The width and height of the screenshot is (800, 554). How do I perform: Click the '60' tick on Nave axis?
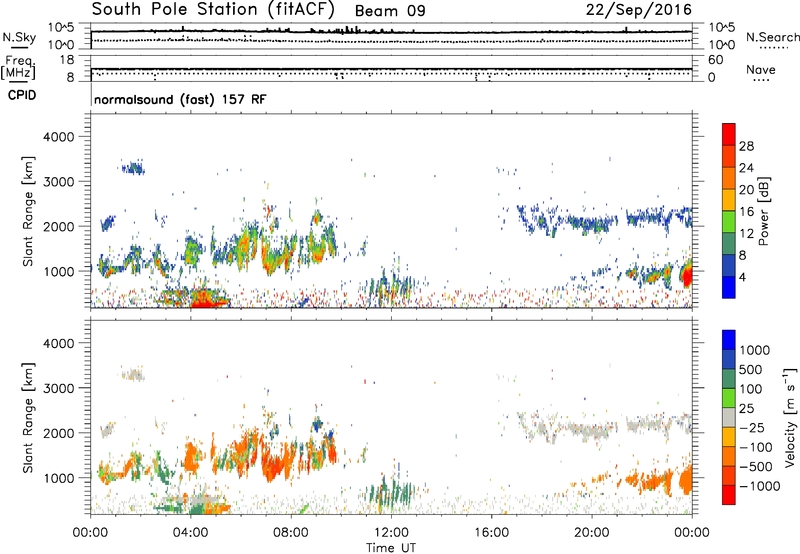[716, 60]
